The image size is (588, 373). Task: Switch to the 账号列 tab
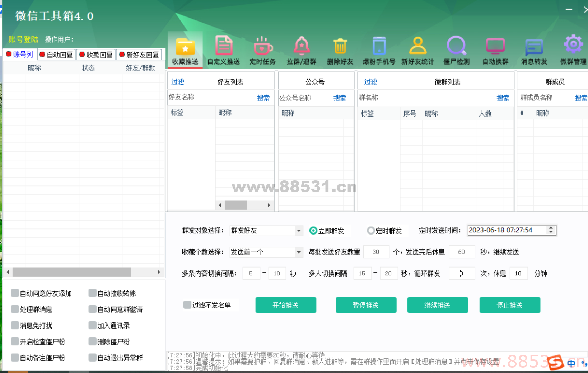tap(19, 55)
